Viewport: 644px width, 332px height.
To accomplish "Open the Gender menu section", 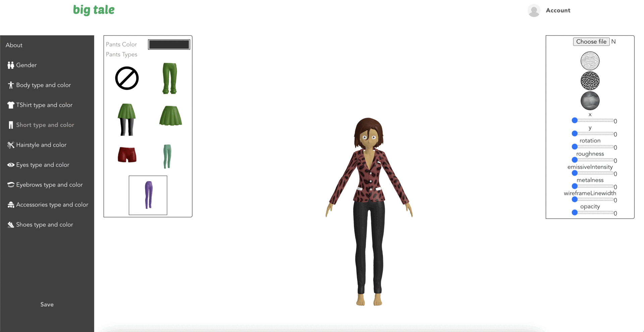I will [x=26, y=65].
